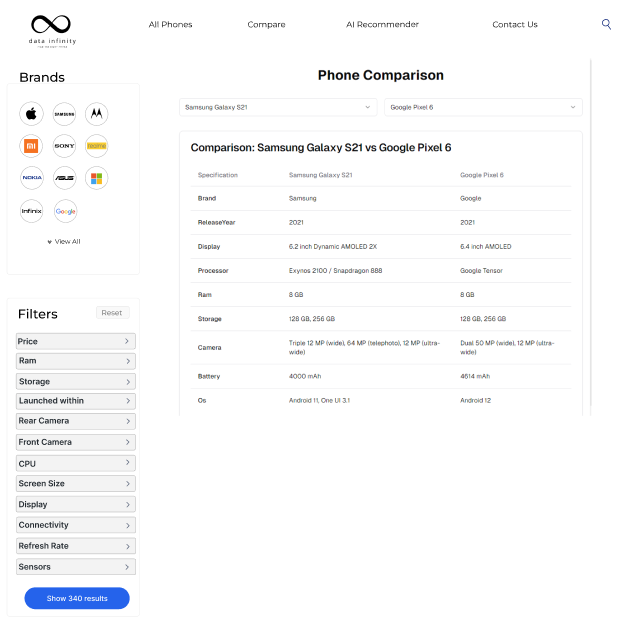643x639 pixels.
Task: Select the Google brand icon
Action: [66, 211]
